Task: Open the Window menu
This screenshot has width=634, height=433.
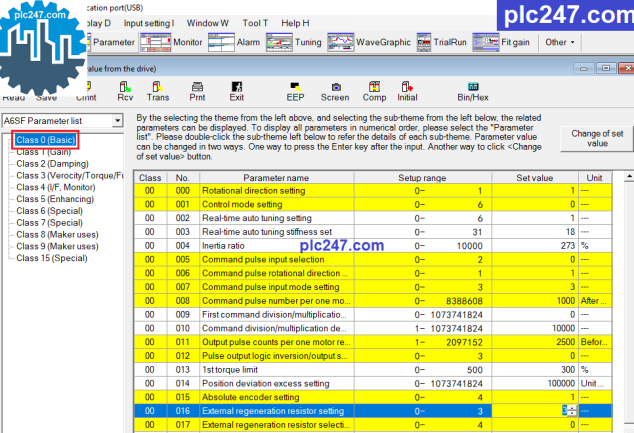Action: click(x=207, y=23)
